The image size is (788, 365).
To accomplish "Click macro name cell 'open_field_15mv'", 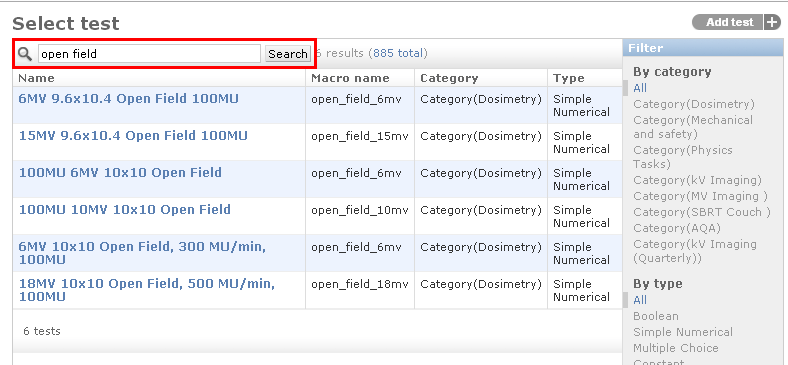I will (x=360, y=136).
